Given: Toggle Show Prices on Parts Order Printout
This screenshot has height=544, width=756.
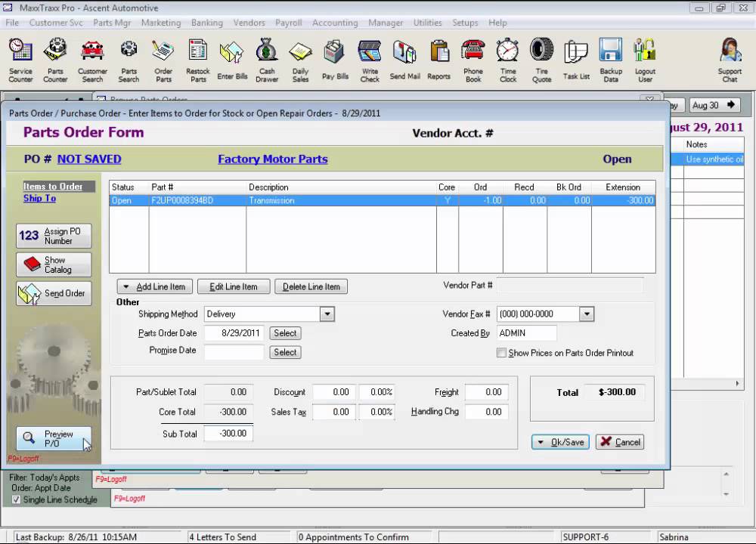Looking at the screenshot, I should (x=501, y=353).
